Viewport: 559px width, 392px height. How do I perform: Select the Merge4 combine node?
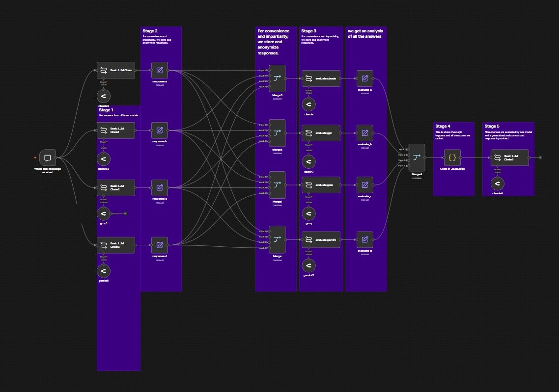(x=417, y=157)
